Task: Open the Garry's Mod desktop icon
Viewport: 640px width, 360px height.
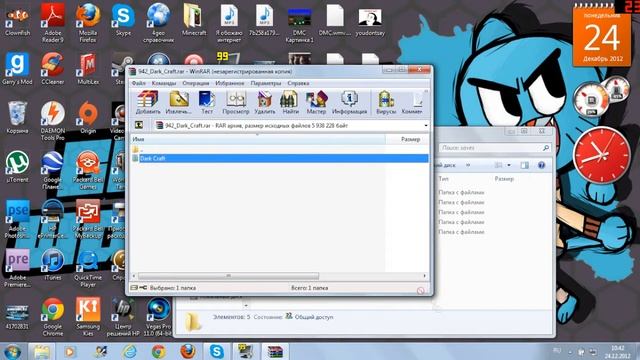Action: 17,69
